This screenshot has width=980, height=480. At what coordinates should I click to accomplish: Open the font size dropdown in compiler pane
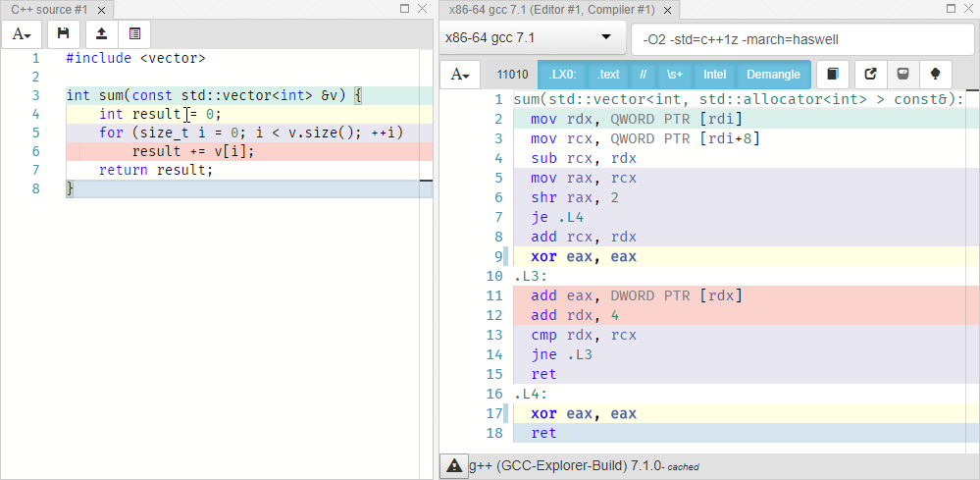[x=460, y=75]
